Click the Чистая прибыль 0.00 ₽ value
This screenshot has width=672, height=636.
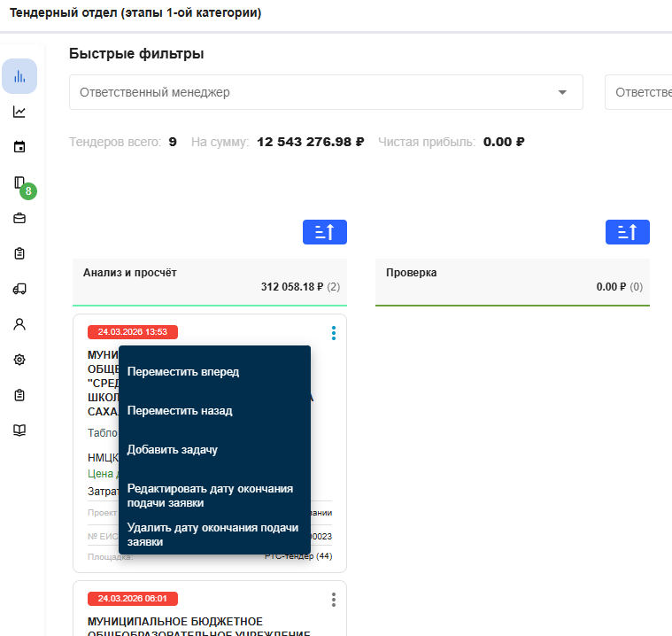point(504,142)
